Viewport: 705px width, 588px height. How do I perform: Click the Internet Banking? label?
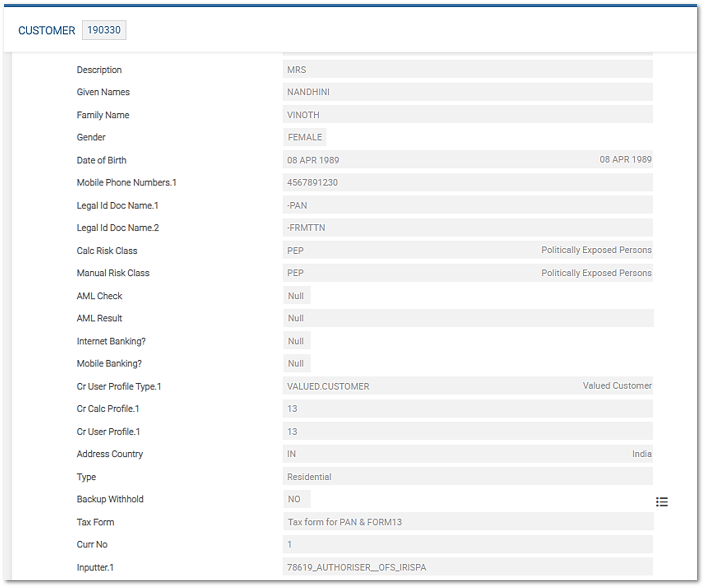pos(111,341)
